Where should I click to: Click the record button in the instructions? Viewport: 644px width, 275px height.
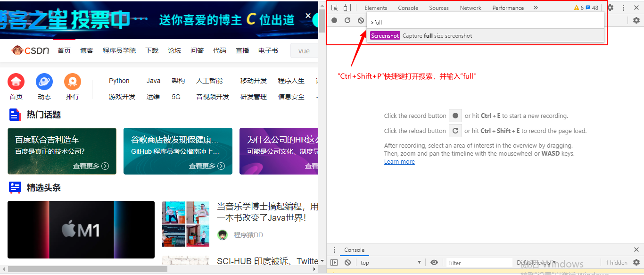(455, 116)
